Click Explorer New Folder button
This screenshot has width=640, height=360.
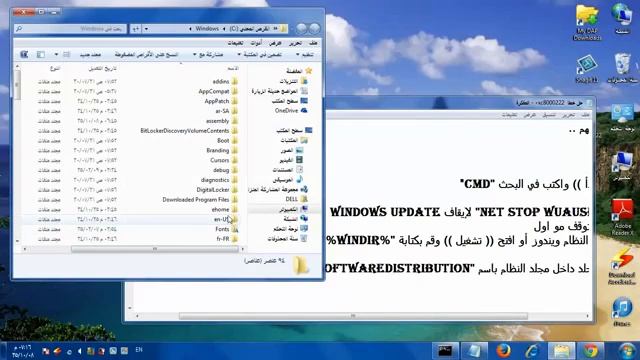pos(90,54)
